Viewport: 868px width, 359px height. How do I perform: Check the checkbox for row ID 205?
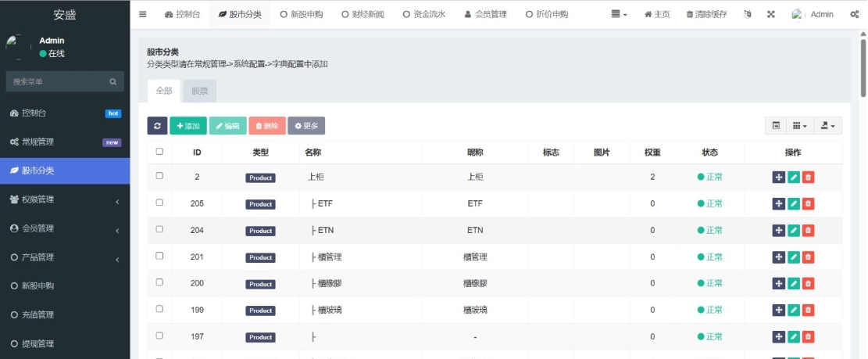pyautogui.click(x=159, y=203)
